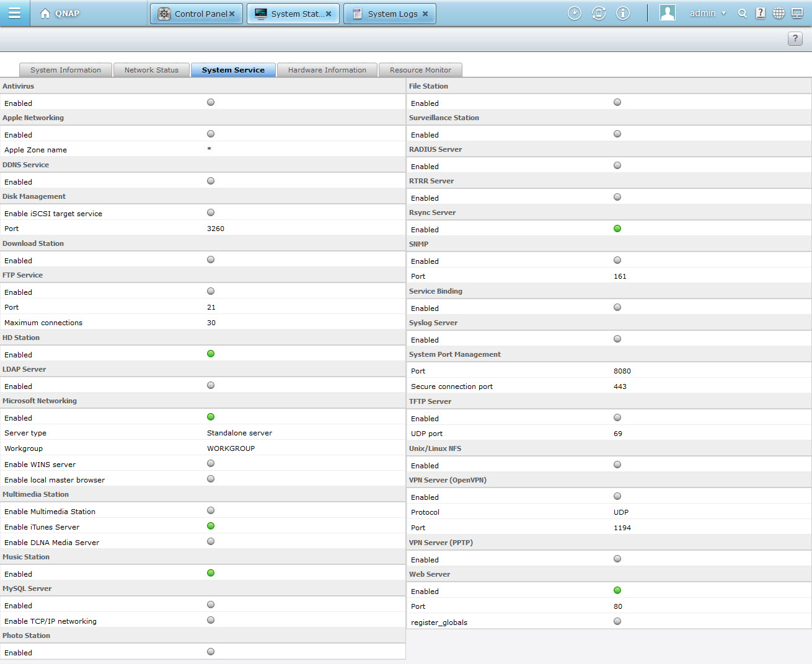The image size is (812, 664).
Task: Click the QNAP home icon
Action: tap(45, 13)
